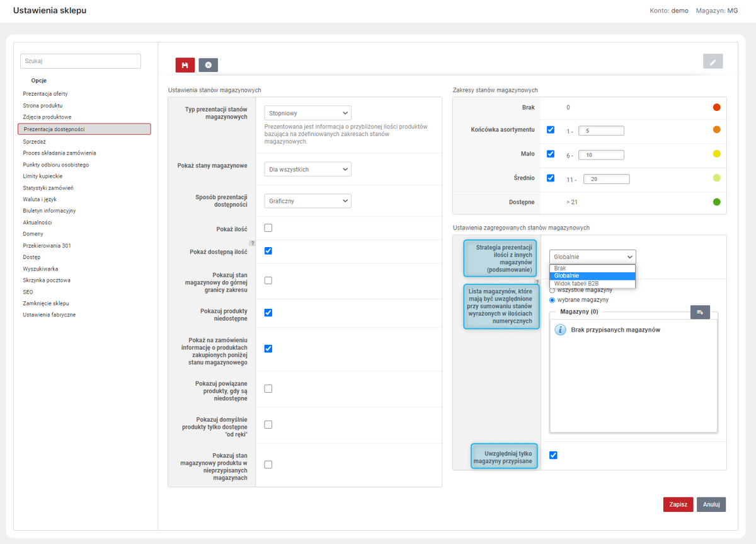This screenshot has width=756, height=544.
Task: Open the Typ prezentacji Stopniowy dropdown
Action: click(x=307, y=113)
